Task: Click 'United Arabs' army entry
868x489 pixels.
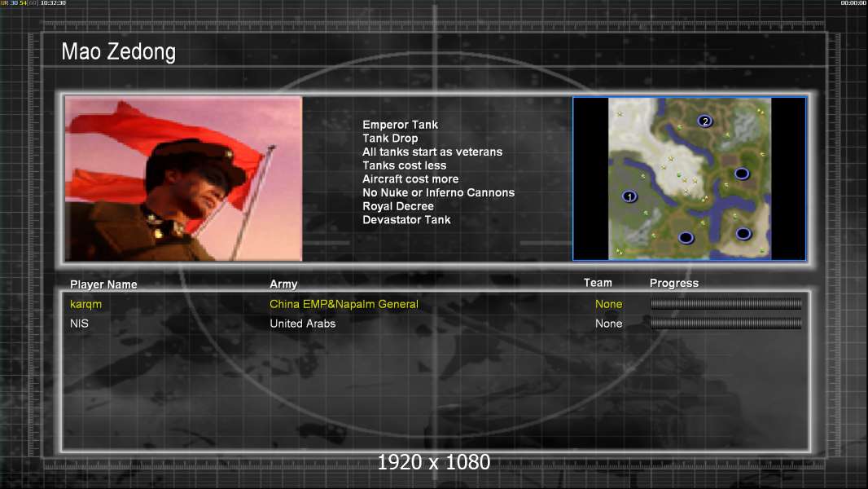Action: 303,324
